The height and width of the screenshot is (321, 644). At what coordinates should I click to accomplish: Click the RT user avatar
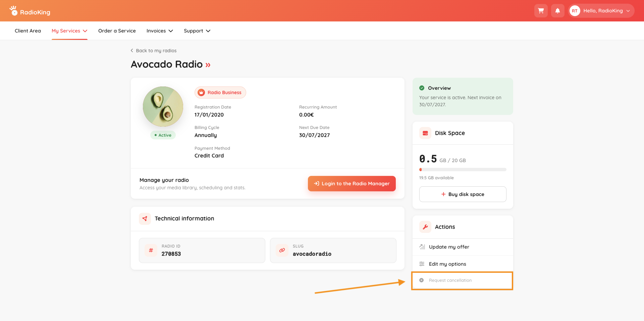pyautogui.click(x=575, y=11)
